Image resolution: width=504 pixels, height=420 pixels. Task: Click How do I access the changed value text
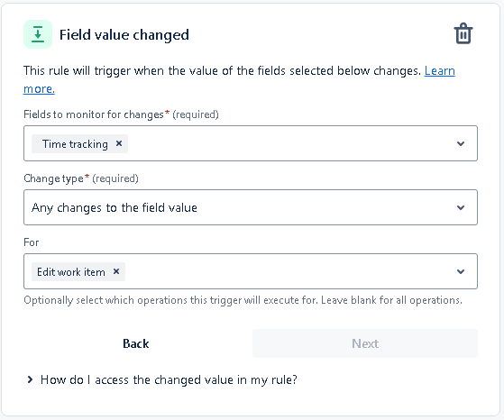point(169,379)
